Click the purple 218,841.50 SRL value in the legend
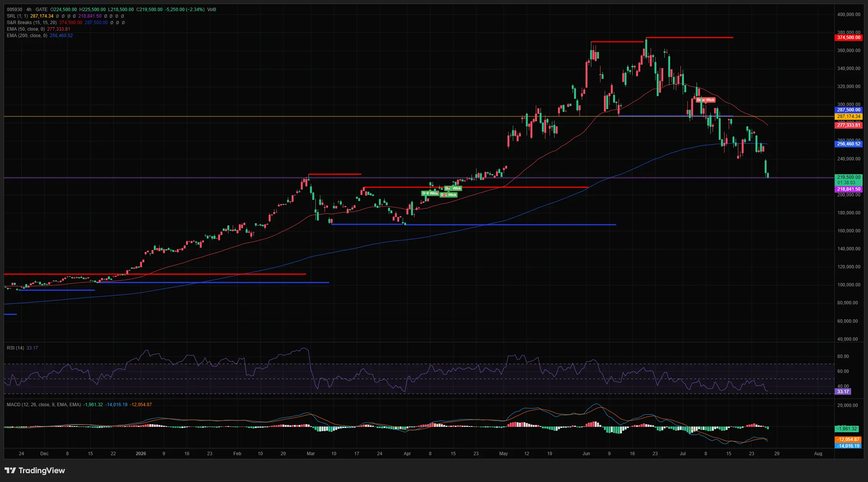The width and height of the screenshot is (868, 482). (90, 16)
